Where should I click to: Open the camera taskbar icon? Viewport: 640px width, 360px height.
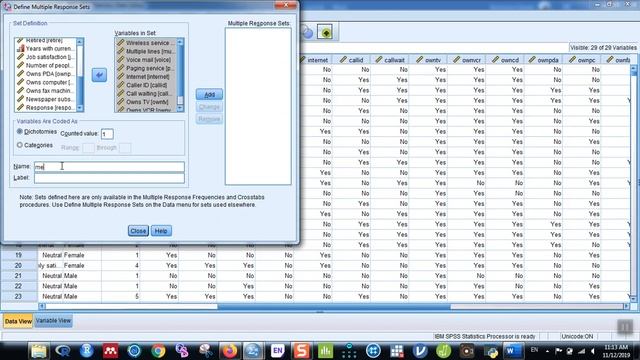pos(467,351)
